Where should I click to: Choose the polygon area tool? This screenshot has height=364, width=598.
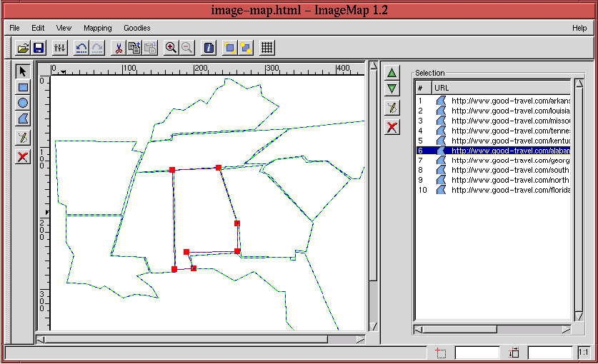click(x=23, y=118)
